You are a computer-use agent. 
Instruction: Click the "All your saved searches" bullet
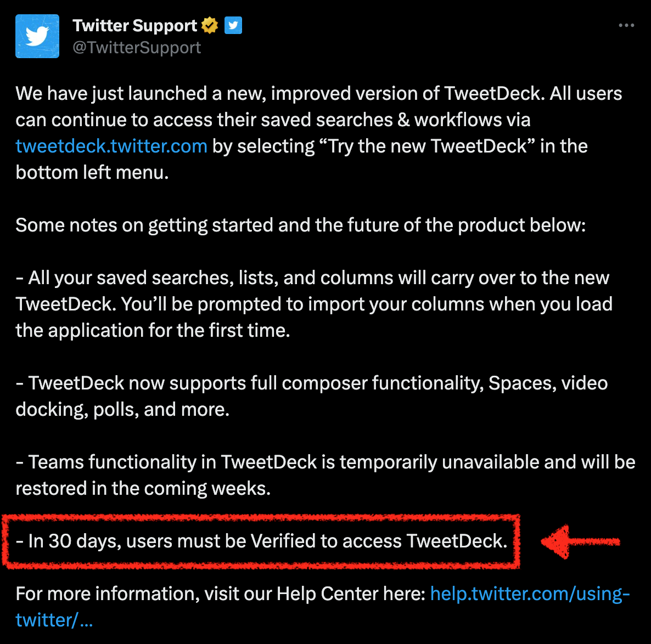pos(315,304)
